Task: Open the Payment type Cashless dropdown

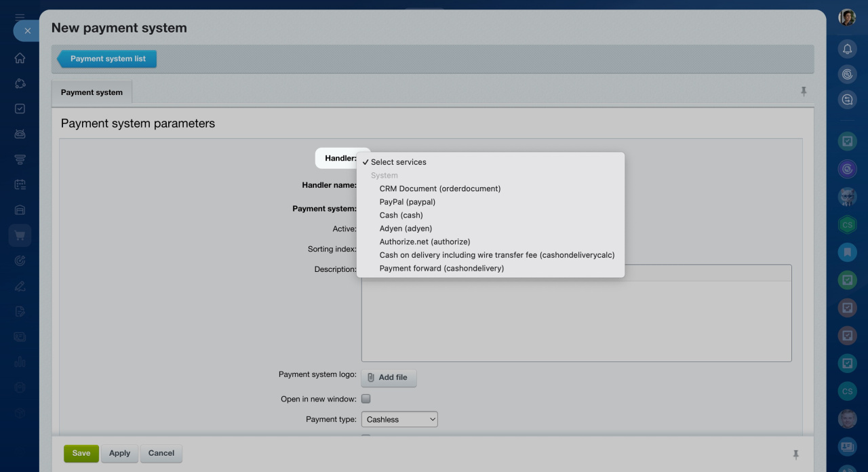Action: [399, 420]
